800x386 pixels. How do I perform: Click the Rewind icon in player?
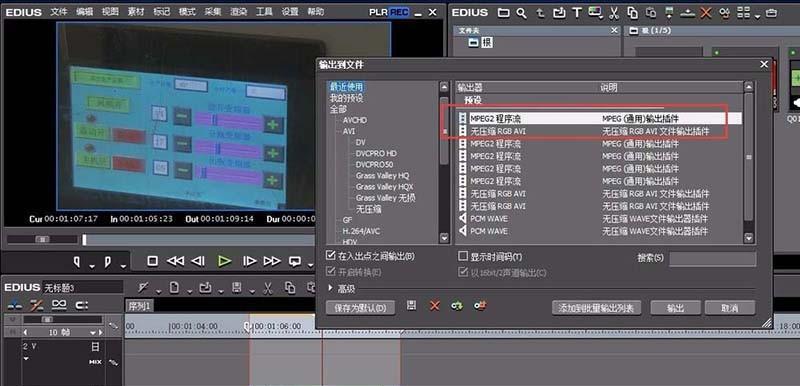coord(175,261)
